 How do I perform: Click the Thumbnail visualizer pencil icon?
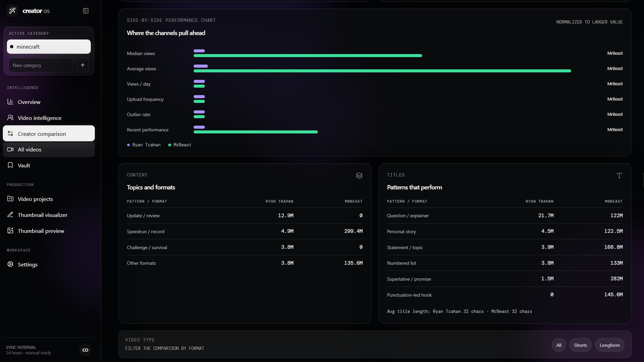(x=10, y=215)
